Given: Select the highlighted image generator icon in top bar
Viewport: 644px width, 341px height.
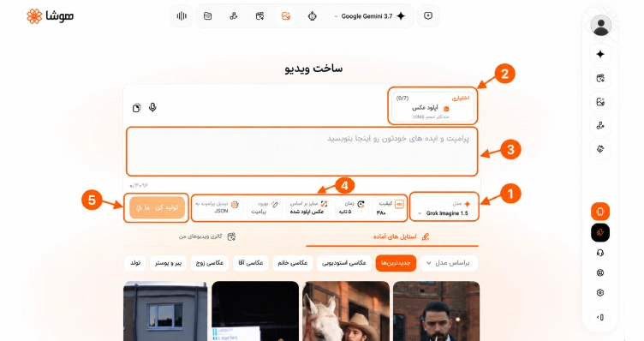Looking at the screenshot, I should point(286,16).
